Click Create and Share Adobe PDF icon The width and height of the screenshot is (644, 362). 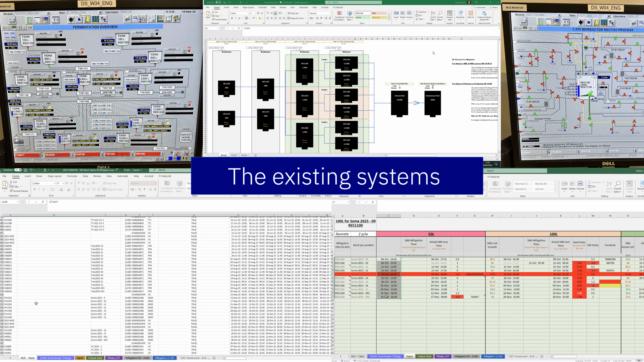[x=484, y=16]
